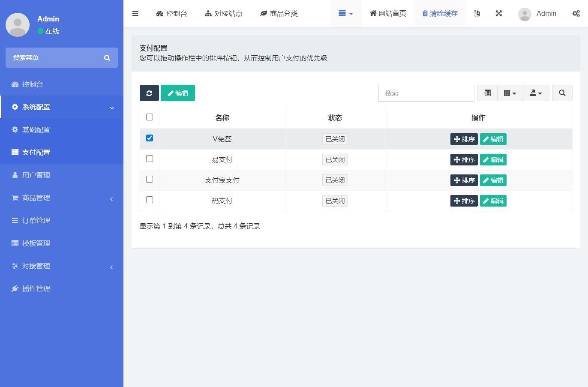Toggle the table card view icon
Viewport: 588px width, 387px height.
click(487, 93)
